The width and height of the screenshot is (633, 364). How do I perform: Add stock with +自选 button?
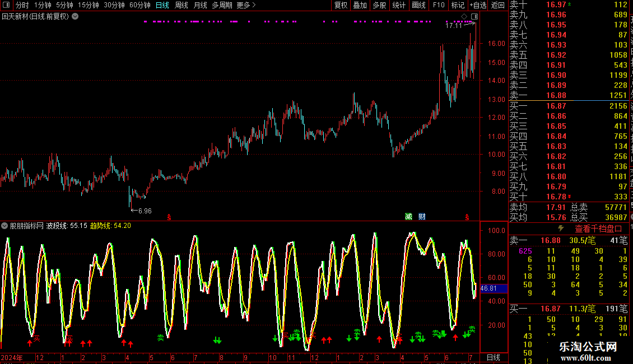pyautogui.click(x=478, y=5)
